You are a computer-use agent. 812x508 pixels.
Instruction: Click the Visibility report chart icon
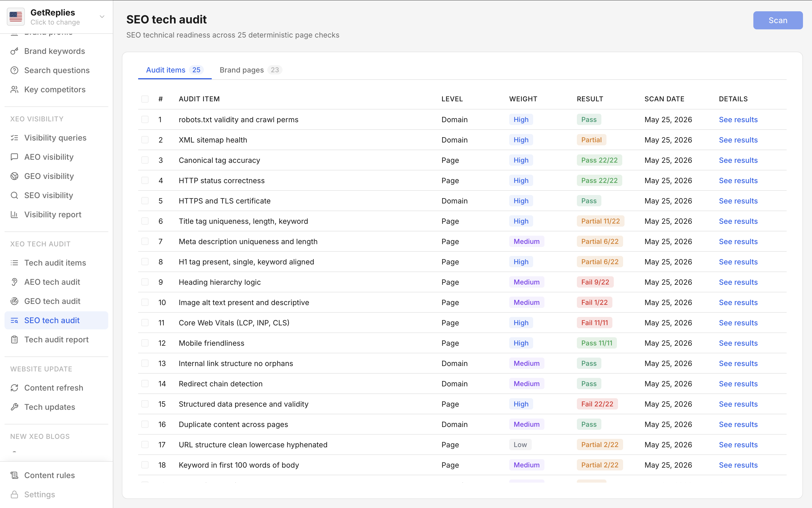(x=14, y=214)
